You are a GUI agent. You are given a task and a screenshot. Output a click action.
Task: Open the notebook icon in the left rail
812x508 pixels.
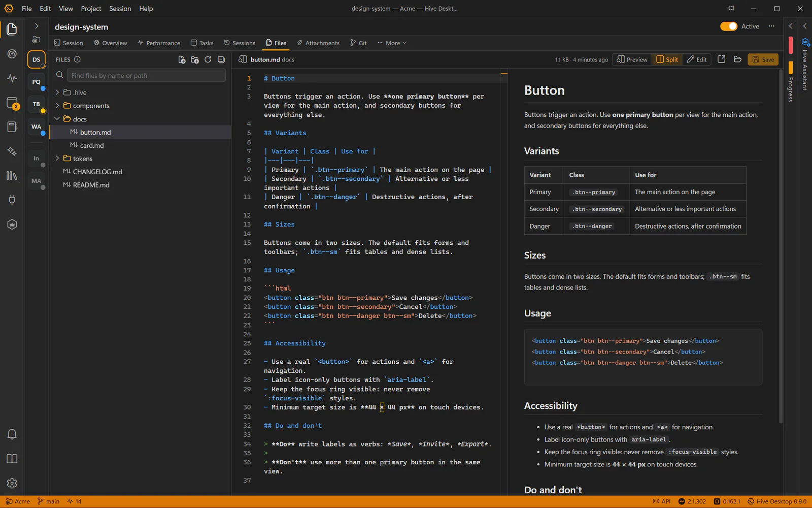pos(12,127)
